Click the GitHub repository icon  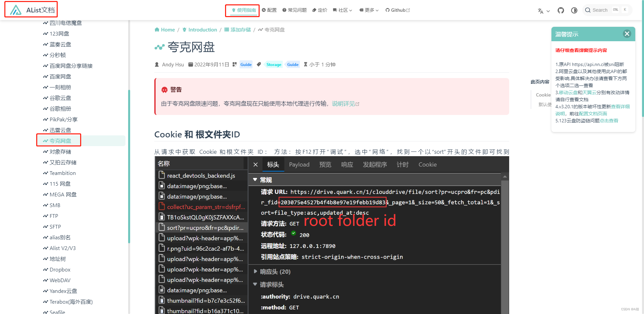[561, 10]
